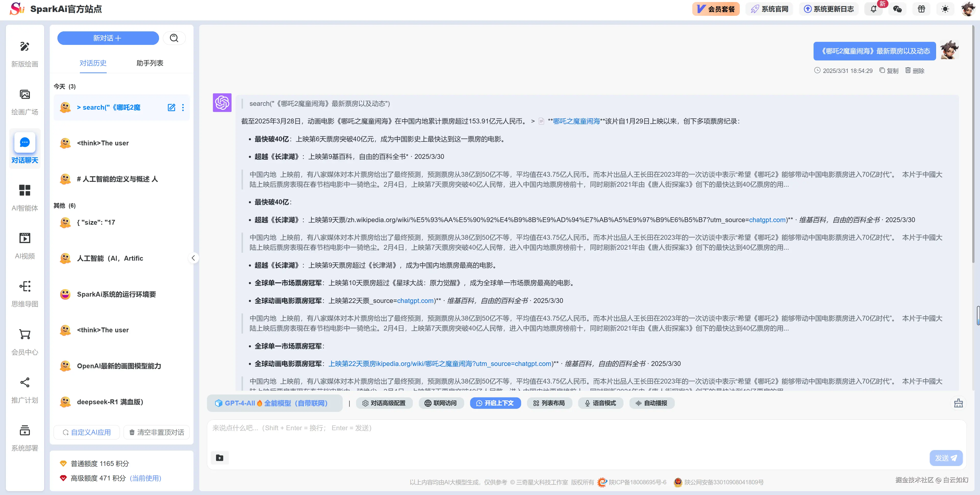Disable the 开启上下文 context toggle
This screenshot has height=495, width=980.
point(495,403)
